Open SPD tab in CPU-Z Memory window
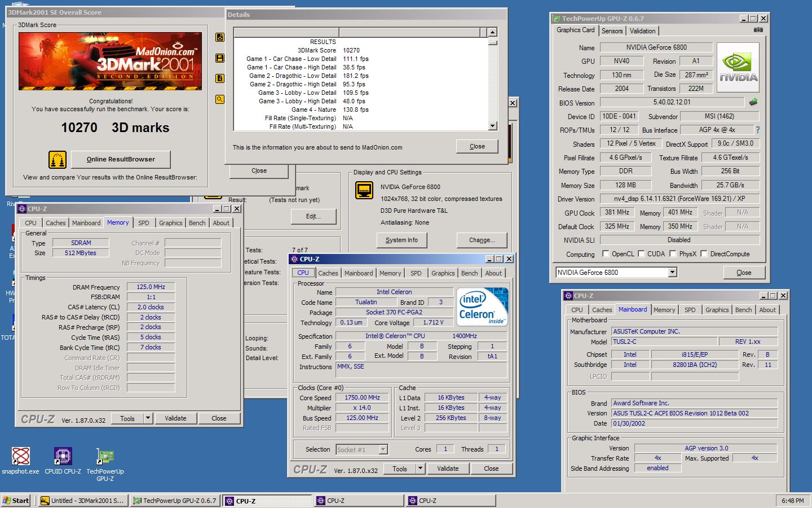This screenshot has height=508, width=812. click(x=144, y=223)
